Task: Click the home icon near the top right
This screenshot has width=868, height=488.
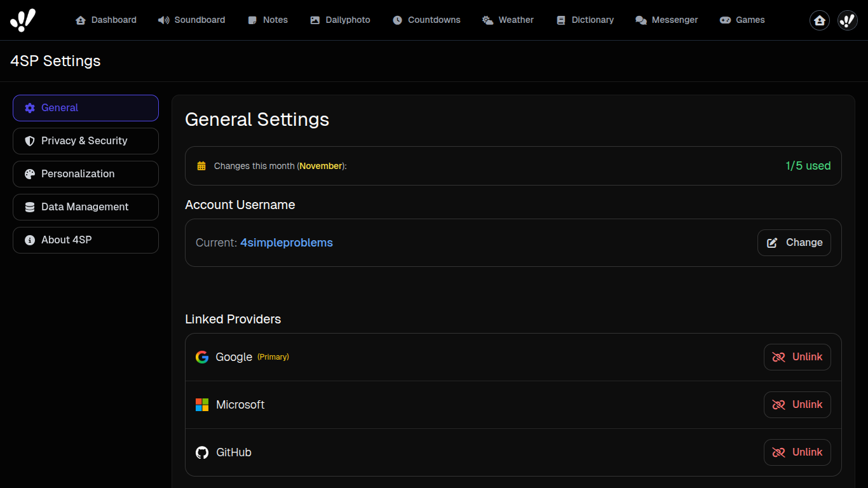Action: [x=819, y=20]
